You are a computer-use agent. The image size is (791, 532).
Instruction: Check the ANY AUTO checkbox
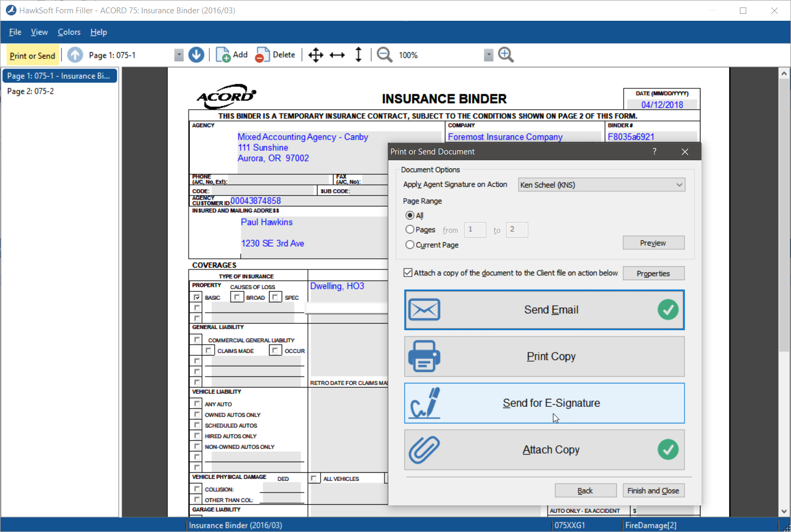coord(197,404)
